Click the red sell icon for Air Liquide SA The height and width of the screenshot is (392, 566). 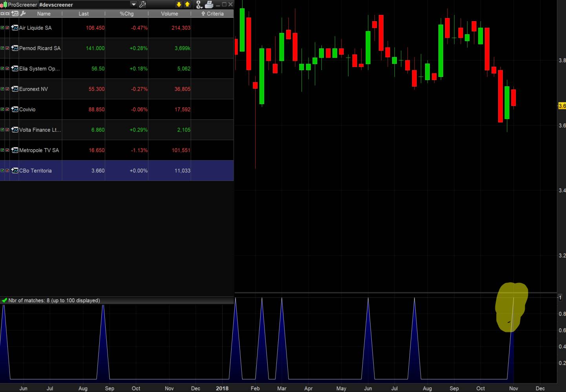click(7, 28)
